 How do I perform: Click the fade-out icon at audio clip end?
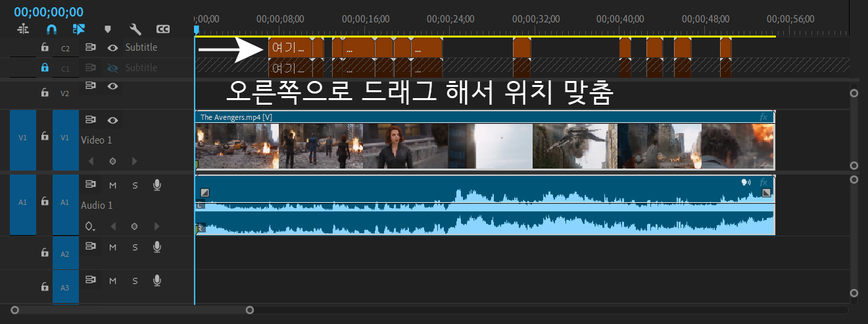766,192
